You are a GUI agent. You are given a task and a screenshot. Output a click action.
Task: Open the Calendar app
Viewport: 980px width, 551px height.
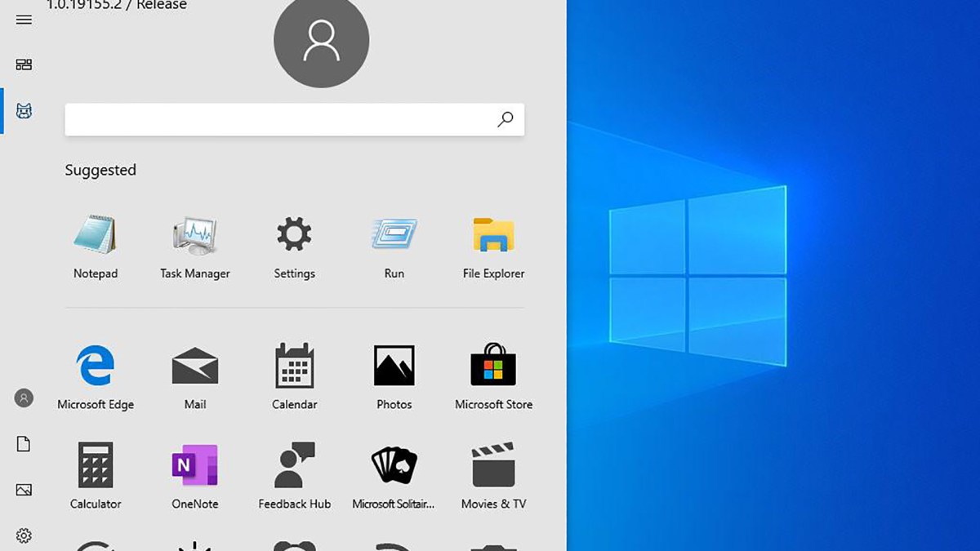click(294, 376)
